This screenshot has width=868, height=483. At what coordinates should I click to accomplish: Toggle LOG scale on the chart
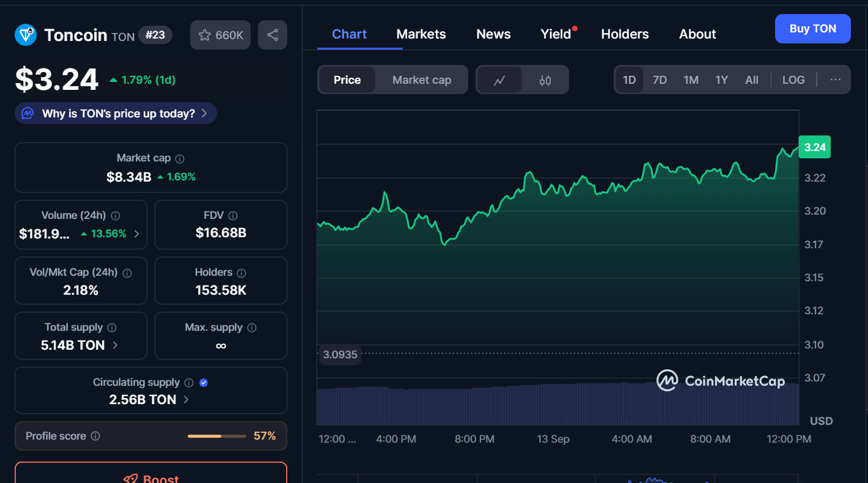point(793,80)
